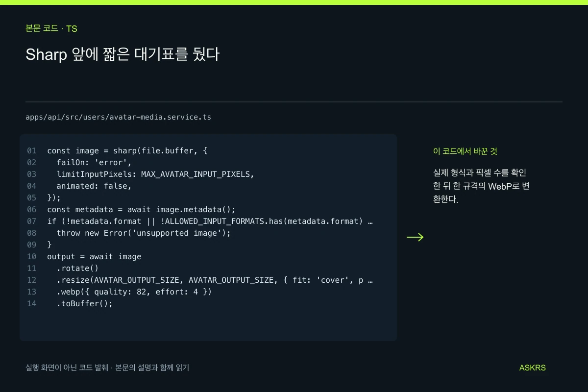The image size is (588, 392).
Task: Select the heading 'Sharp 앞에 짧은 대기표를 뒀다'
Action: pos(122,54)
